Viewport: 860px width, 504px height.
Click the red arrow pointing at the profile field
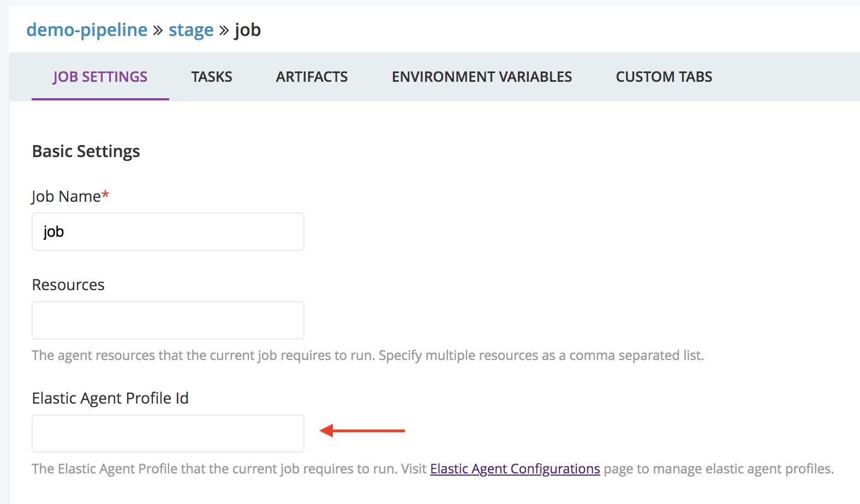pyautogui.click(x=362, y=431)
